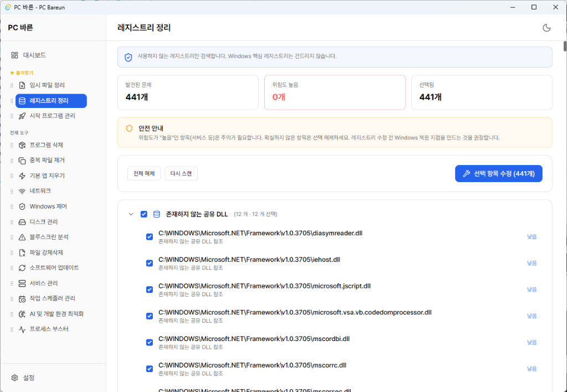The image size is (567, 392).
Task: Click the program uninstall box icon
Action: tap(22, 145)
